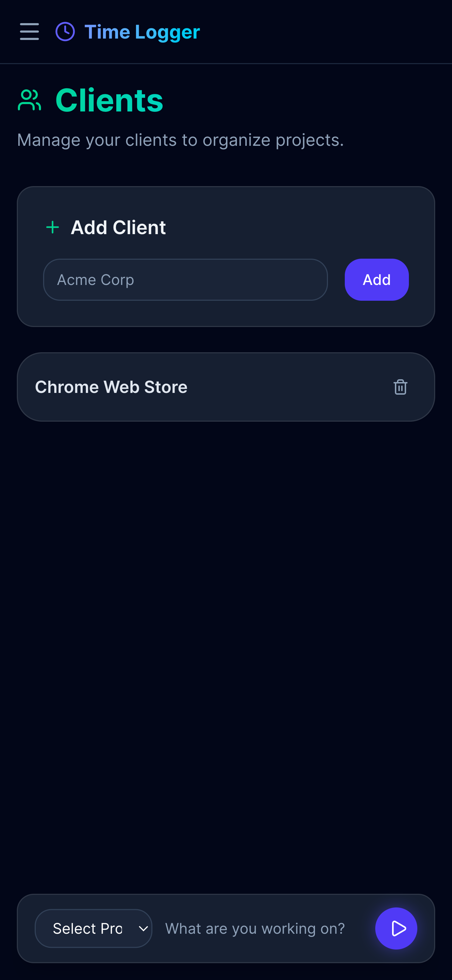Start the timer with the play button
Image resolution: width=452 pixels, height=980 pixels.
[396, 928]
